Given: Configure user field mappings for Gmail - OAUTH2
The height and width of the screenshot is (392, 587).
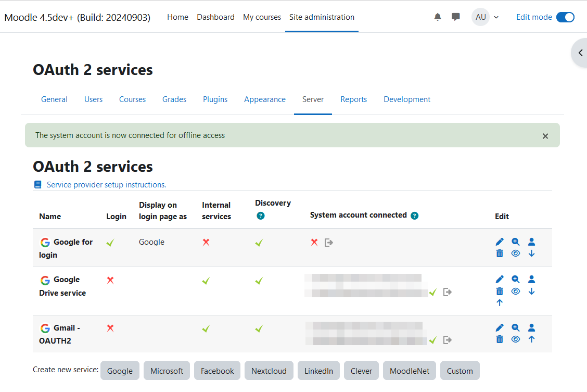Looking at the screenshot, I should pos(532,328).
